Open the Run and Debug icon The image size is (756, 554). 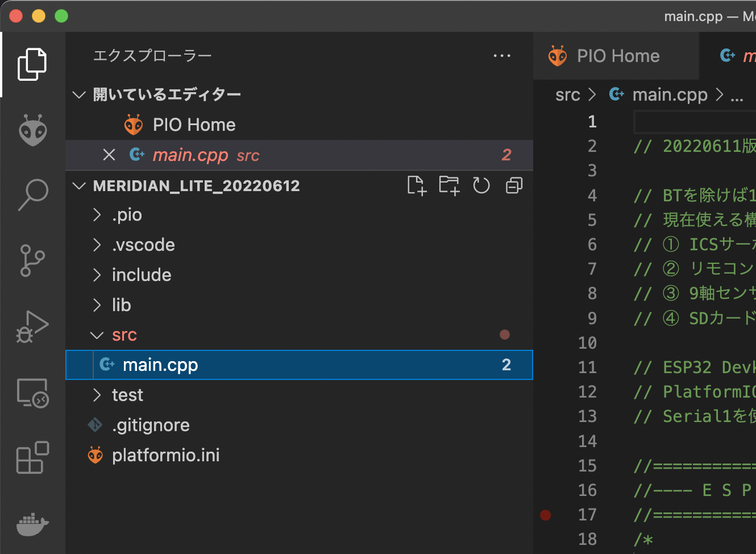point(32,326)
